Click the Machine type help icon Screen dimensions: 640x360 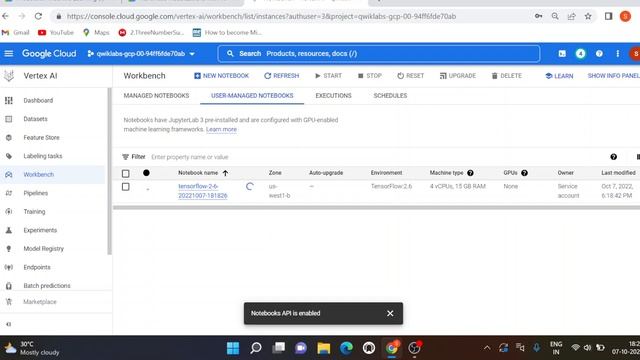470,173
